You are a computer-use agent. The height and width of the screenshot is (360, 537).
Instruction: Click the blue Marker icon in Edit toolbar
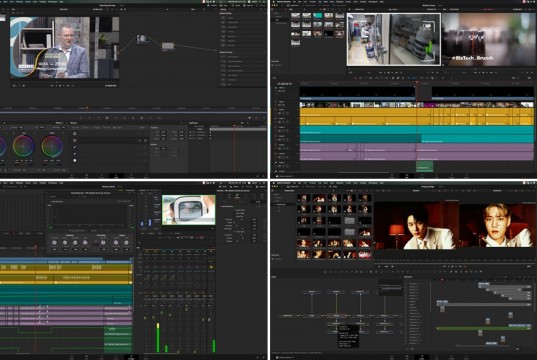414,78
